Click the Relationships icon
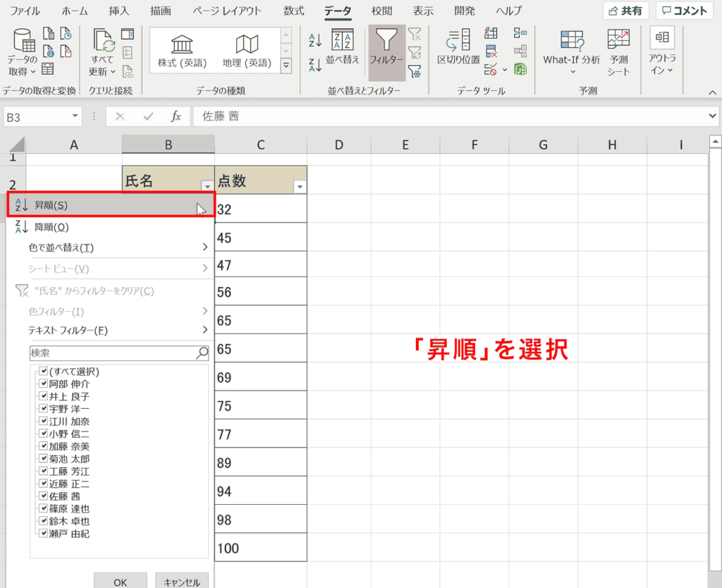The image size is (722, 588). coord(520,51)
